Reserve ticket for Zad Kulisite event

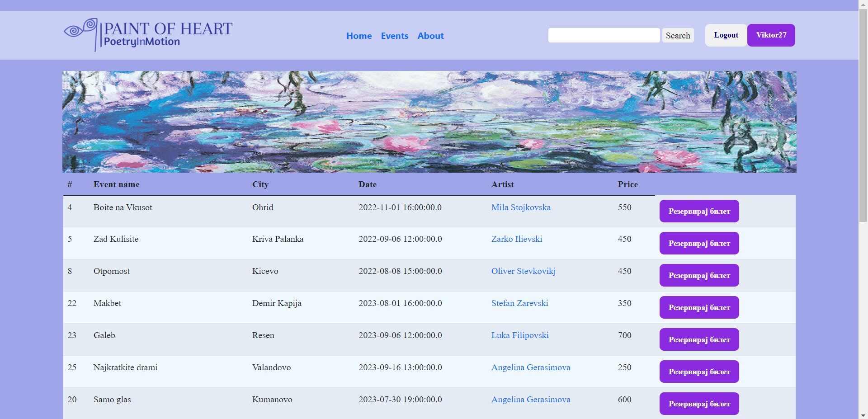(699, 243)
